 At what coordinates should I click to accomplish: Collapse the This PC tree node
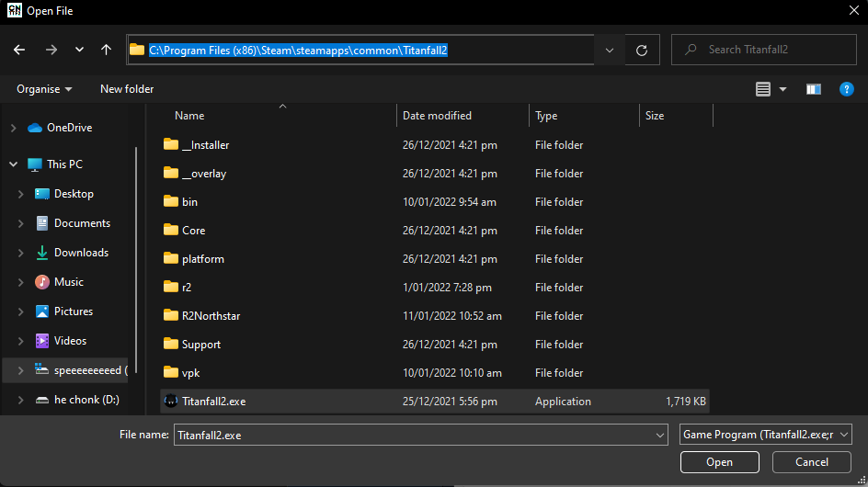point(14,164)
